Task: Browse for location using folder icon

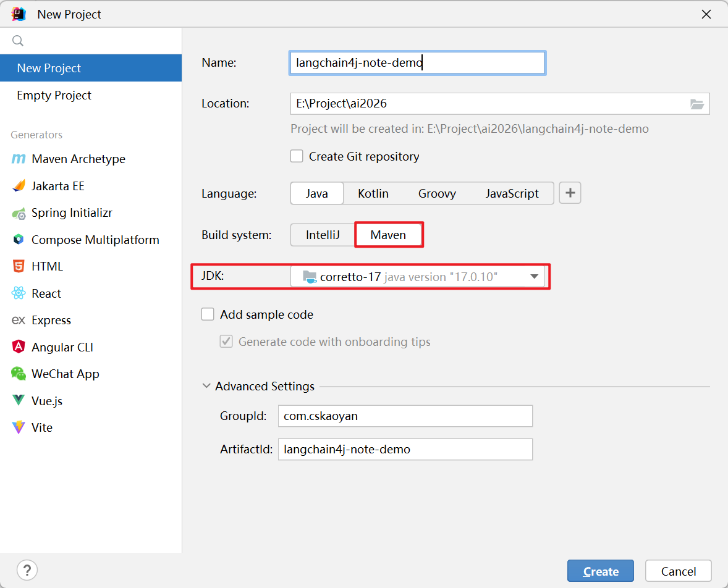Action: pos(697,104)
